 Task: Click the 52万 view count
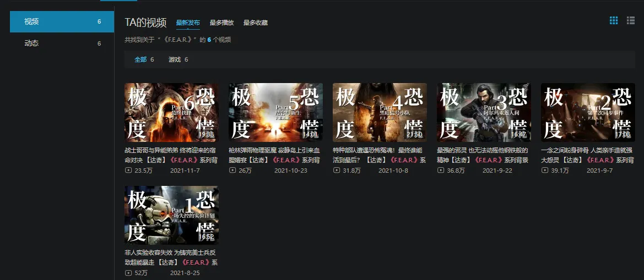(x=141, y=273)
